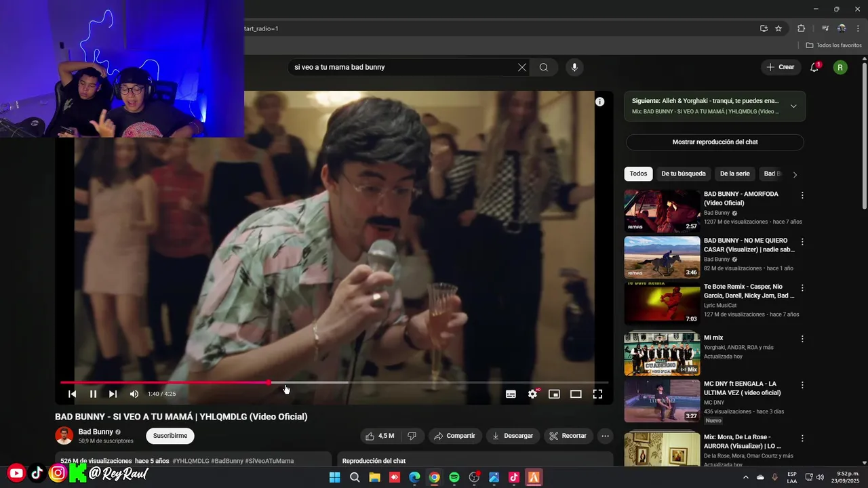Click the Recortar button
Viewport: 868px width, 488px height.
pyautogui.click(x=568, y=436)
